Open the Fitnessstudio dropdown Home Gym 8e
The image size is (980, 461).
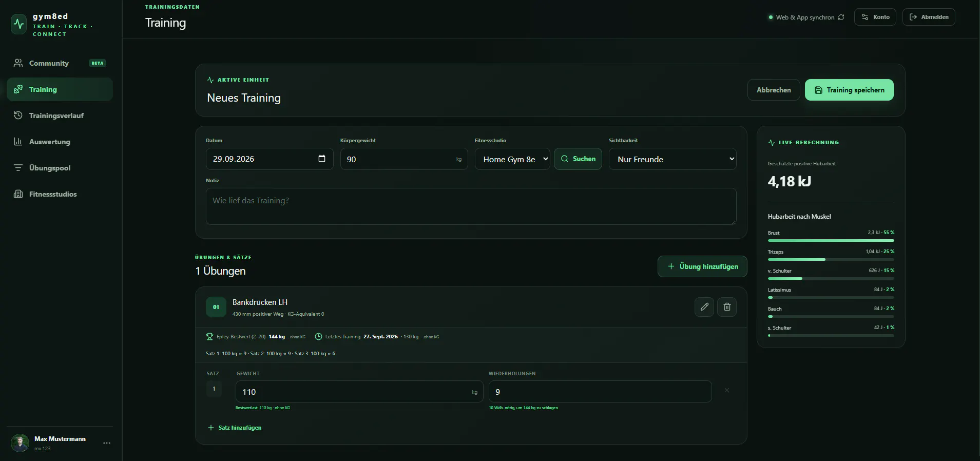[512, 159]
